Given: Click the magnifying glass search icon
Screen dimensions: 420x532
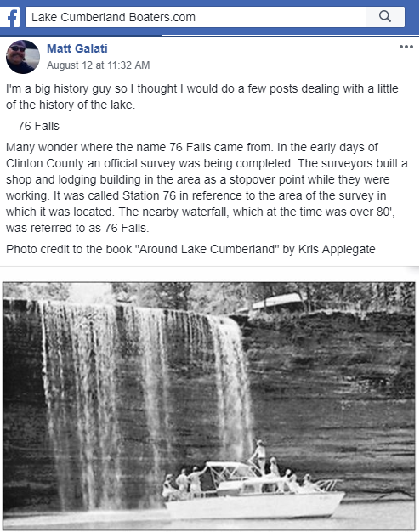Looking at the screenshot, I should pyautogui.click(x=384, y=16).
